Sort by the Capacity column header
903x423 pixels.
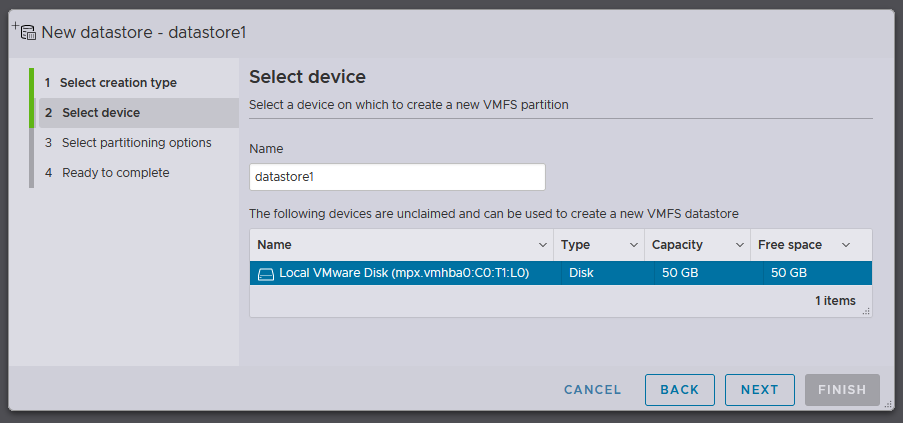click(x=697, y=245)
